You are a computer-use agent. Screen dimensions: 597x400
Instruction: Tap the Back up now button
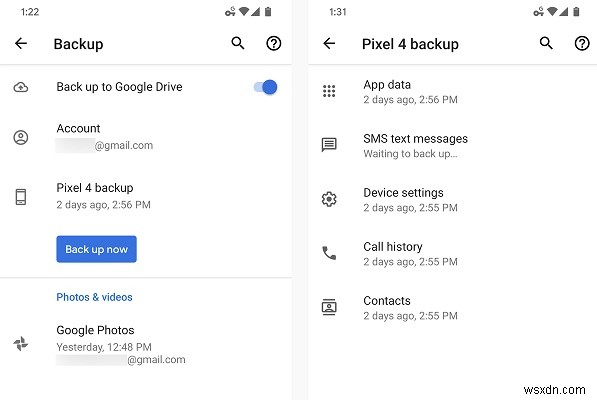click(96, 249)
